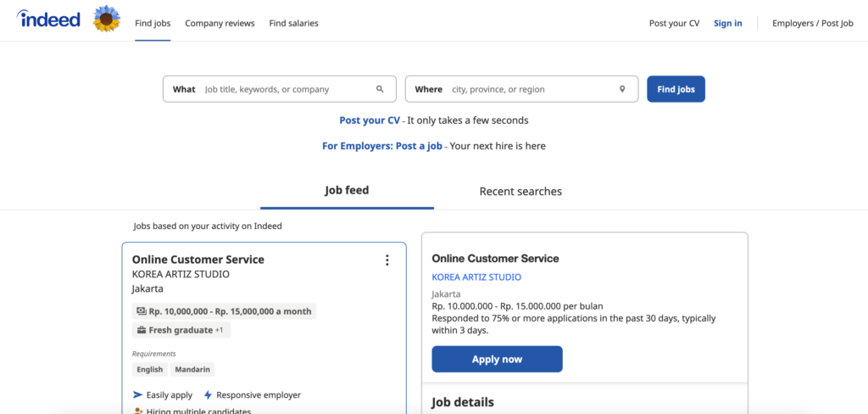Click the salary money icon on job card

(x=141, y=311)
